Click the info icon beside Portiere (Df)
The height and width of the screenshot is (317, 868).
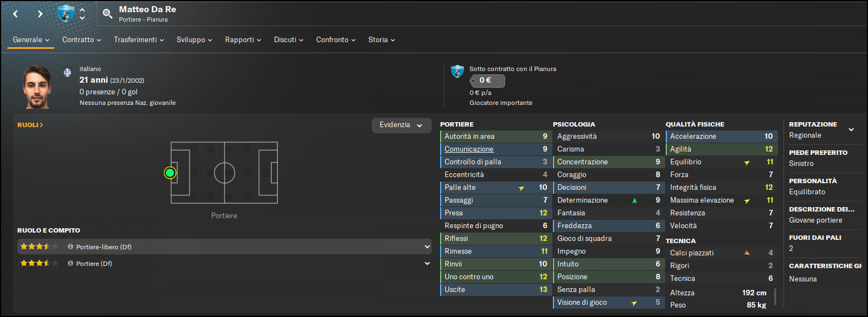pos(71,263)
